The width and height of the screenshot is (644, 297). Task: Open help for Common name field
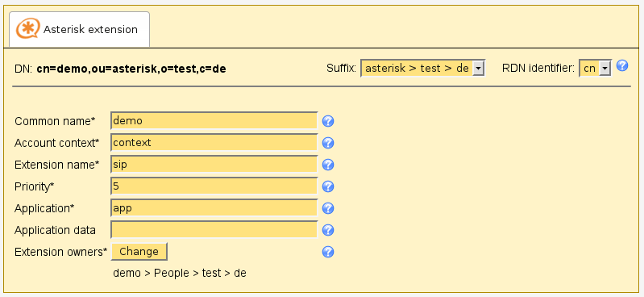pos(328,121)
